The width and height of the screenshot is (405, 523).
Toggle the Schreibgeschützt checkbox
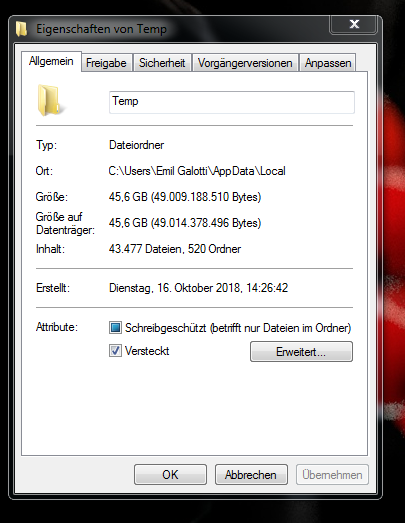point(115,328)
